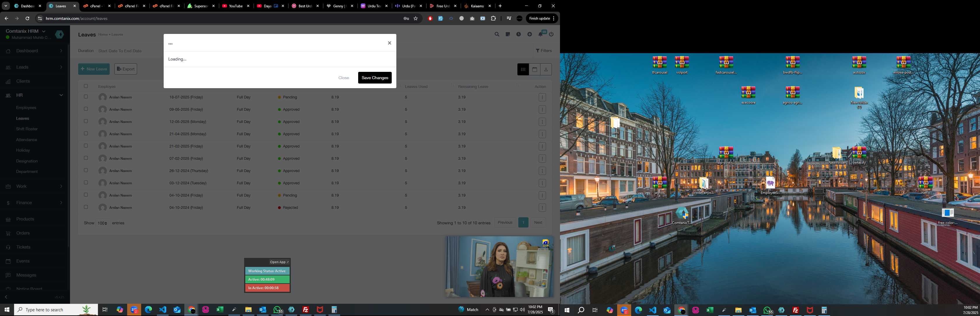The height and width of the screenshot is (316, 980).
Task: Close the Loading dialog with the X
Action: coord(389,43)
